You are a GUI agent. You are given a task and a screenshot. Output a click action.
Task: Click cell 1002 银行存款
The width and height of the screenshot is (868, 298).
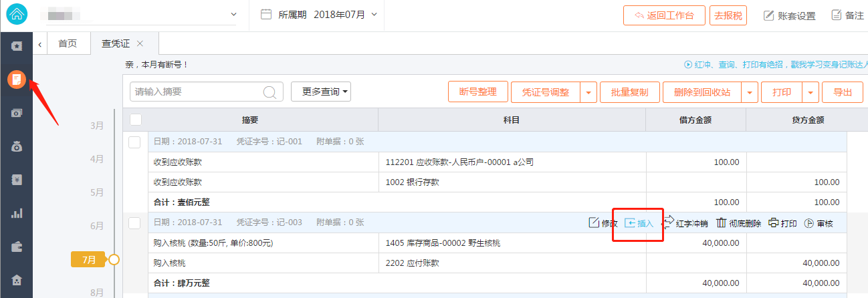coord(513,182)
